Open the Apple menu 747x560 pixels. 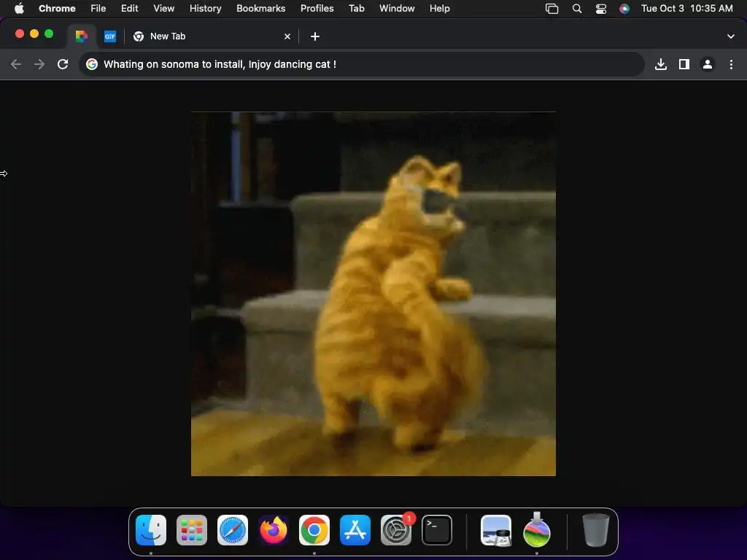coord(19,8)
